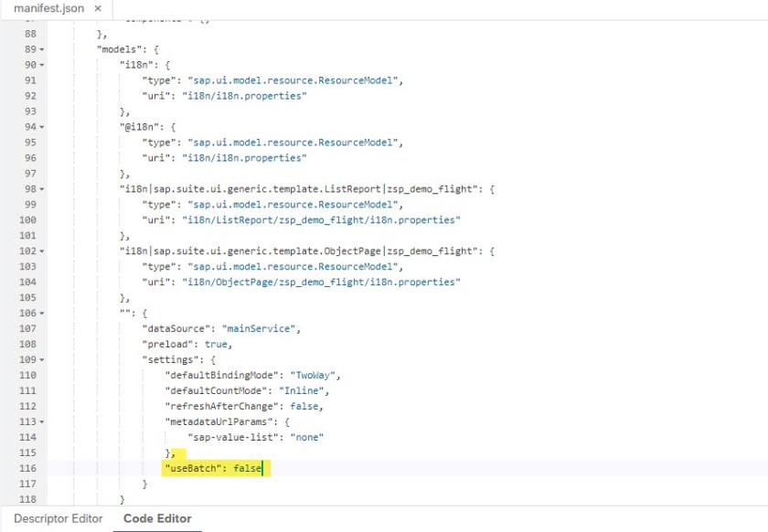The width and height of the screenshot is (768, 532).
Task: Click the ListReport i18n.properties uri value
Action: pyautogui.click(x=321, y=220)
